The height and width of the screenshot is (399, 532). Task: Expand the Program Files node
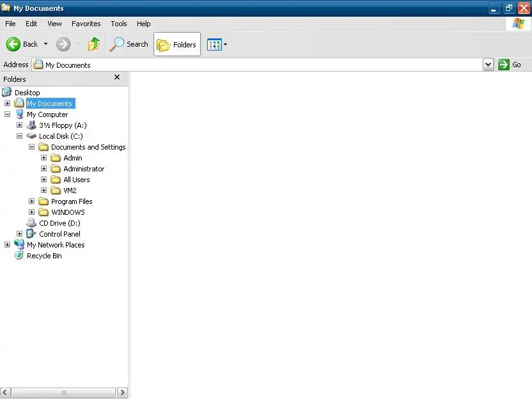pyautogui.click(x=31, y=201)
